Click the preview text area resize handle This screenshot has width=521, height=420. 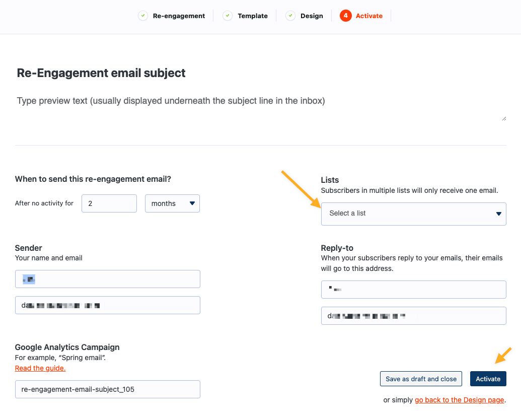coord(504,118)
